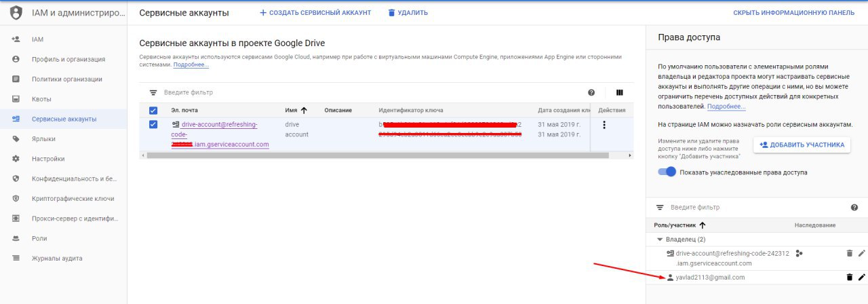This screenshot has width=868, height=304.
Task: Click the IAM shield logo icon
Action: 16,12
